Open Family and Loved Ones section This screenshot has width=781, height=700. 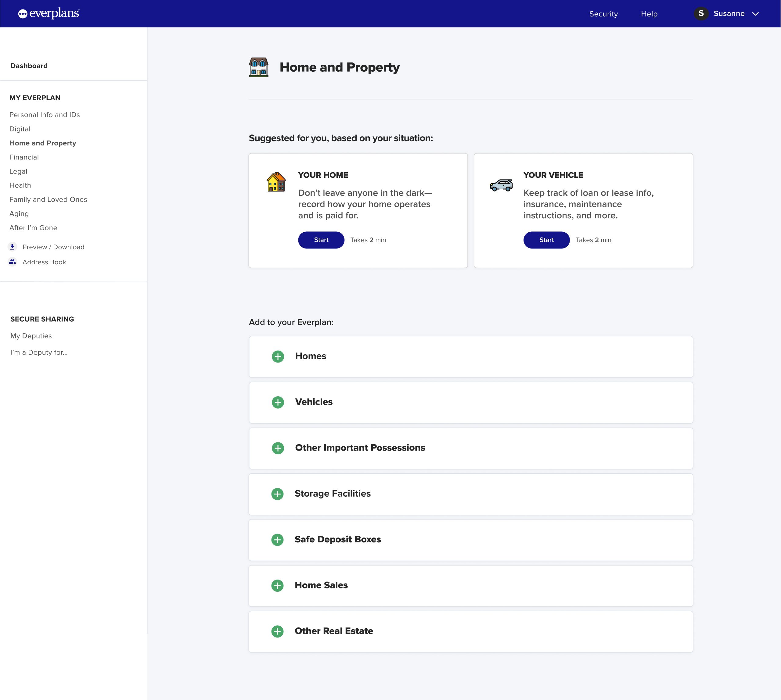tap(49, 199)
